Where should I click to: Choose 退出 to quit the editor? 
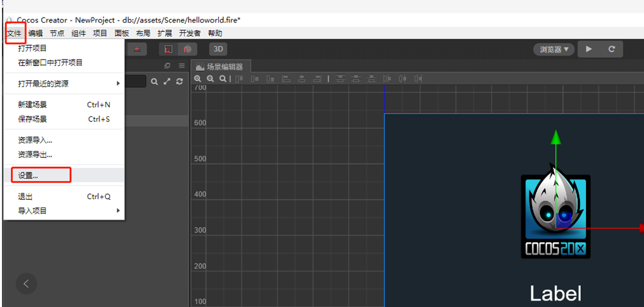(x=64, y=196)
